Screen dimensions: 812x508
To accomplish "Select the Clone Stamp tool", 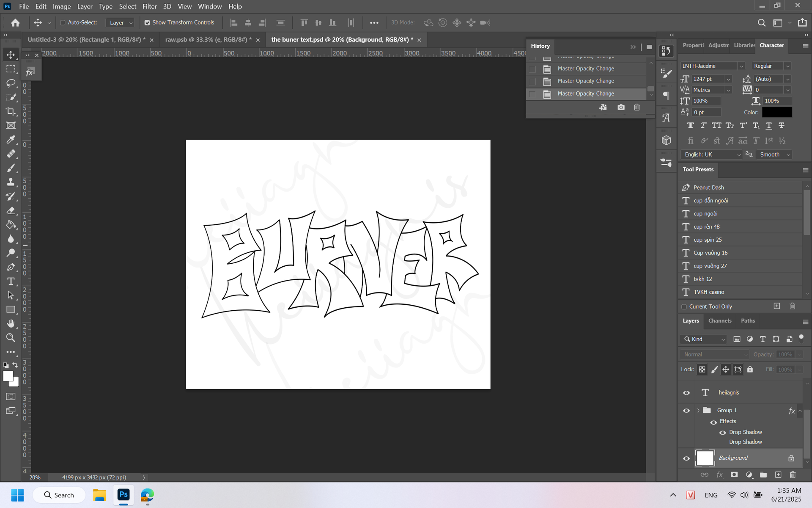I will [x=11, y=182].
